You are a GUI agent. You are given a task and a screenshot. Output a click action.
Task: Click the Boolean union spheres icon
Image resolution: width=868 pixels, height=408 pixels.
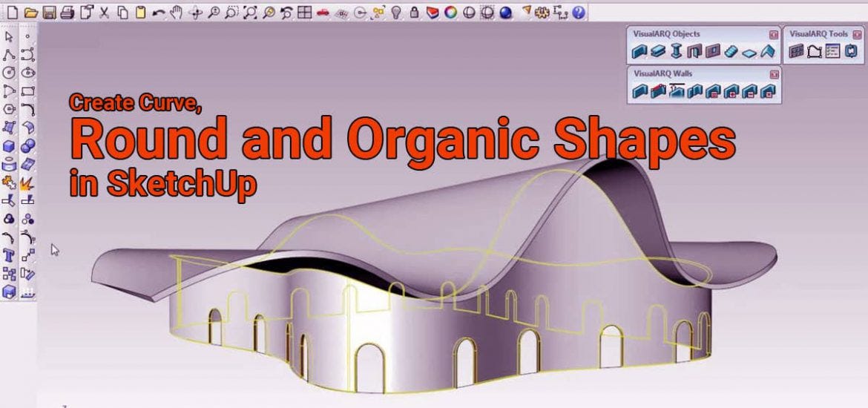[27, 146]
